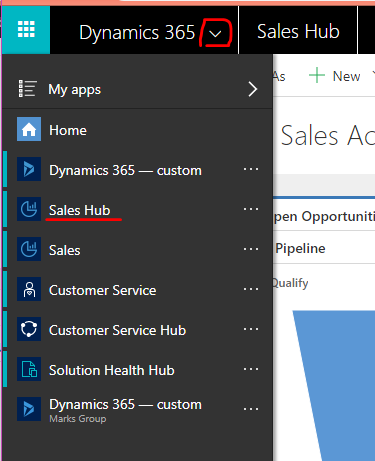Expand My apps with right chevron
375x461 pixels.
click(x=253, y=89)
